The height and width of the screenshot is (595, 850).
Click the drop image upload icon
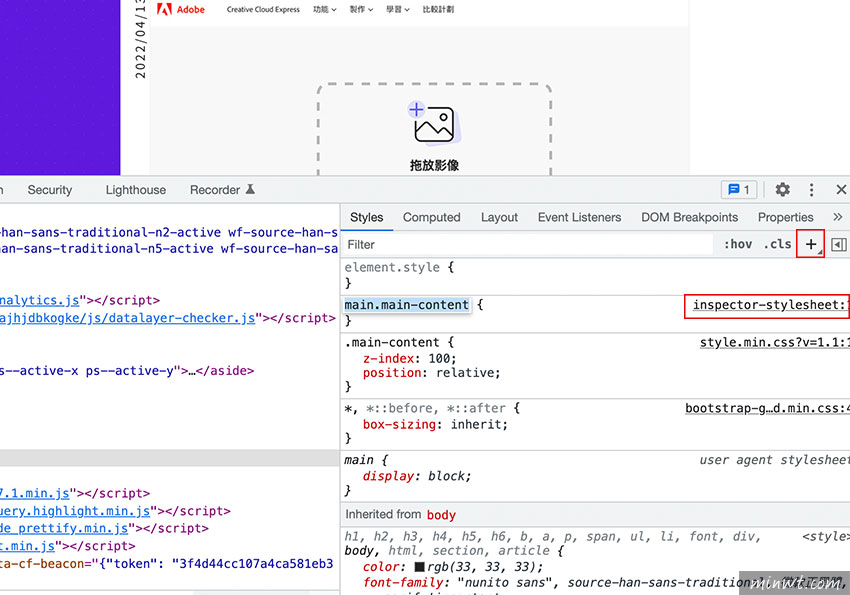[x=434, y=124]
